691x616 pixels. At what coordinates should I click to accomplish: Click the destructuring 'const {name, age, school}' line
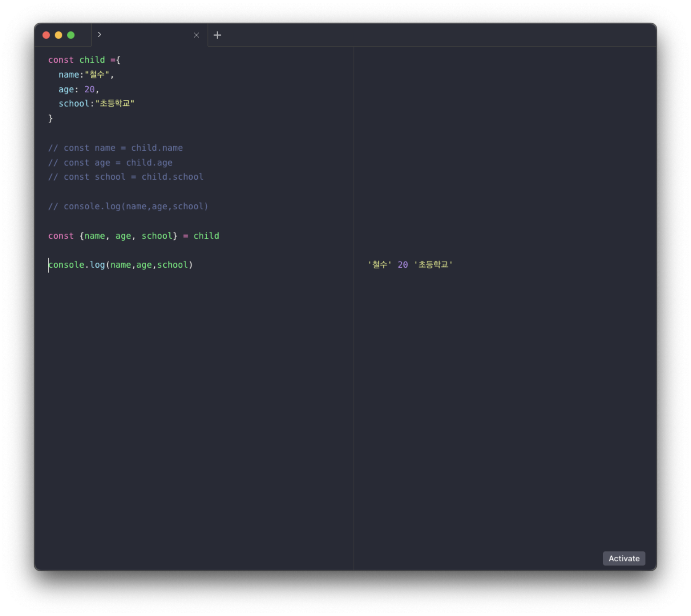[133, 236]
